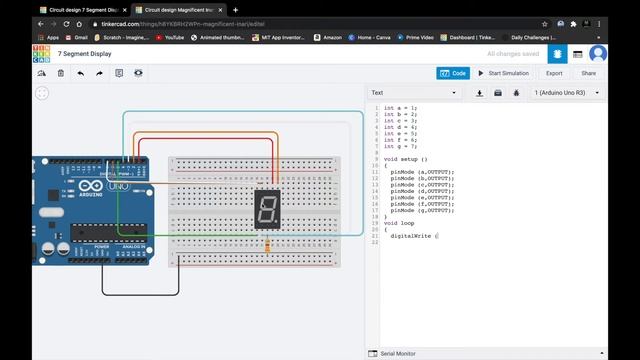Open the libraries icon

[498, 93]
